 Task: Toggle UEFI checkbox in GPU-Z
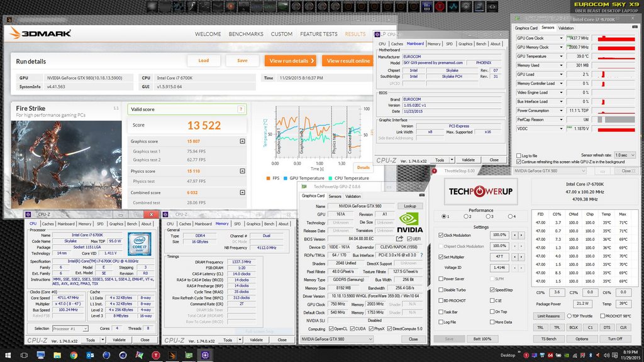(409, 238)
